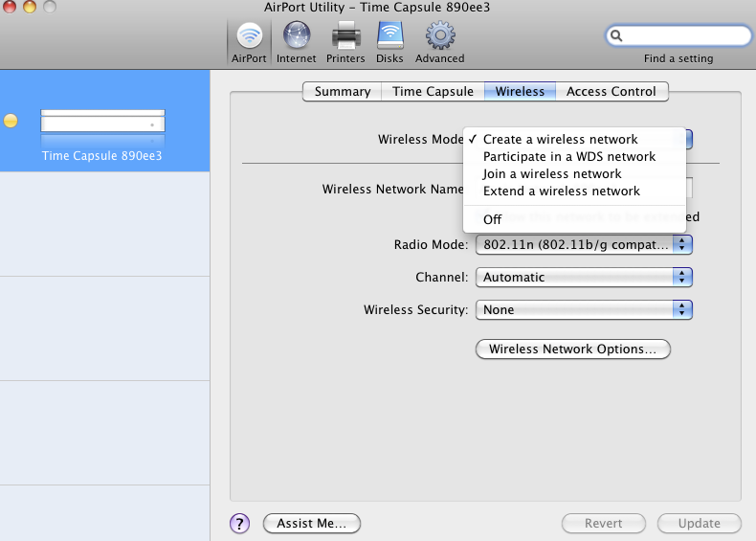The width and height of the screenshot is (756, 541).
Task: Open the Printers toolbar icon
Action: 345,35
